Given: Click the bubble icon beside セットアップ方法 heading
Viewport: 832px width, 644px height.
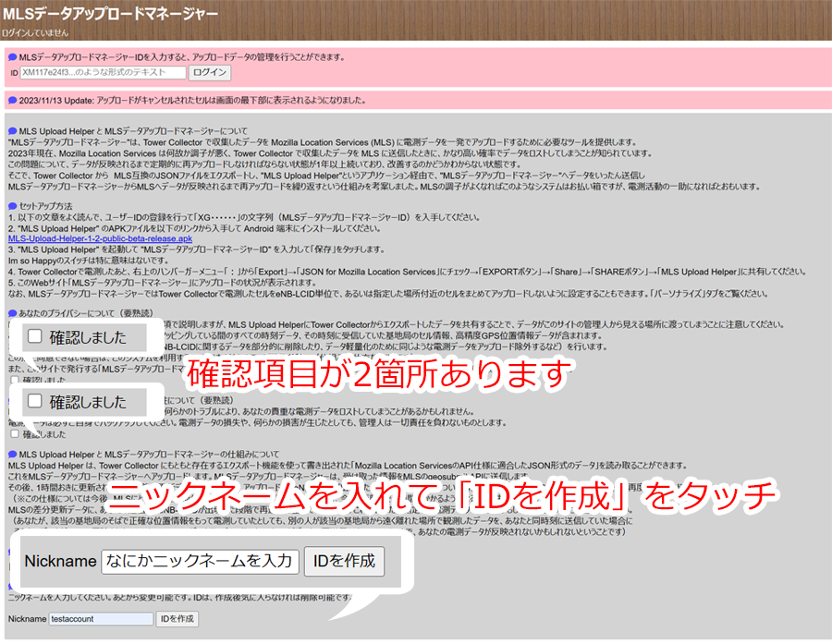Looking at the screenshot, I should pos(12,204).
